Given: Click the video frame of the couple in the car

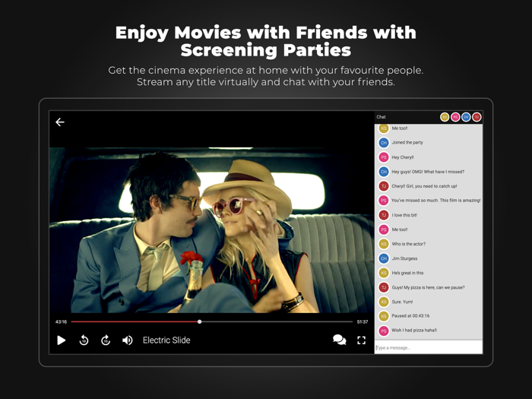Looking at the screenshot, I should pos(212,230).
